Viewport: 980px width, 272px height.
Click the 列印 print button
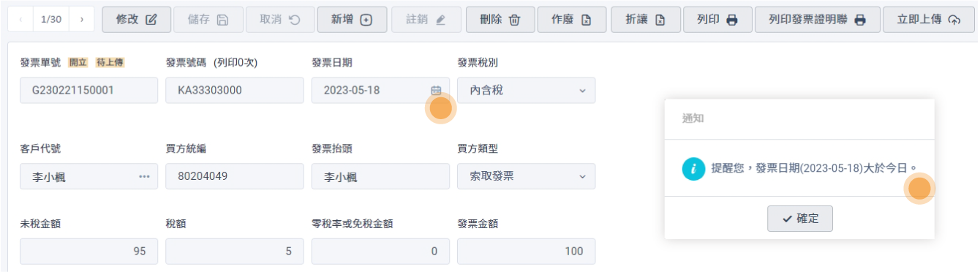[717, 20]
